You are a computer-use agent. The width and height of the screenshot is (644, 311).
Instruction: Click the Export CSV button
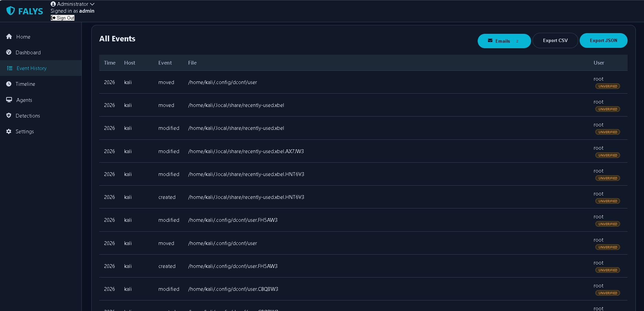tap(555, 41)
